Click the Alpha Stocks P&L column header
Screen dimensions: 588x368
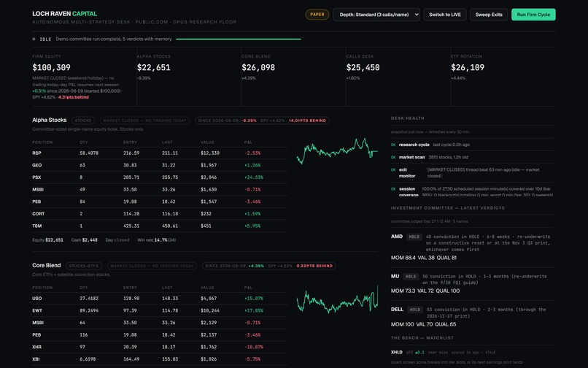248,142
